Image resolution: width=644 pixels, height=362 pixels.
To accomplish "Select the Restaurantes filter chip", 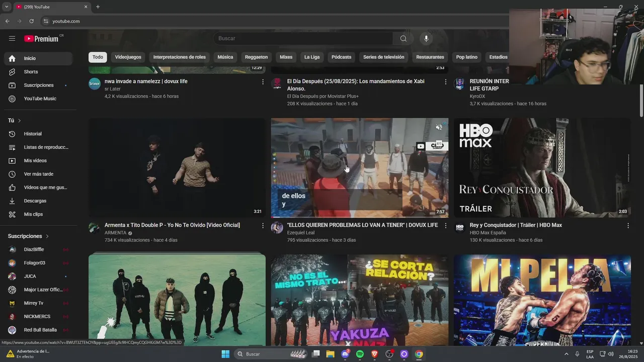I will [430, 57].
